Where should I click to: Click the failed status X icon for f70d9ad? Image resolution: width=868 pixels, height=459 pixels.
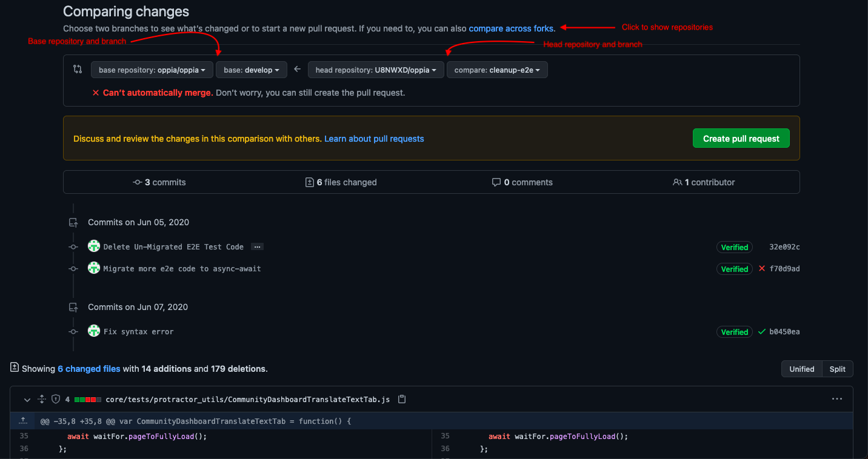tap(762, 269)
